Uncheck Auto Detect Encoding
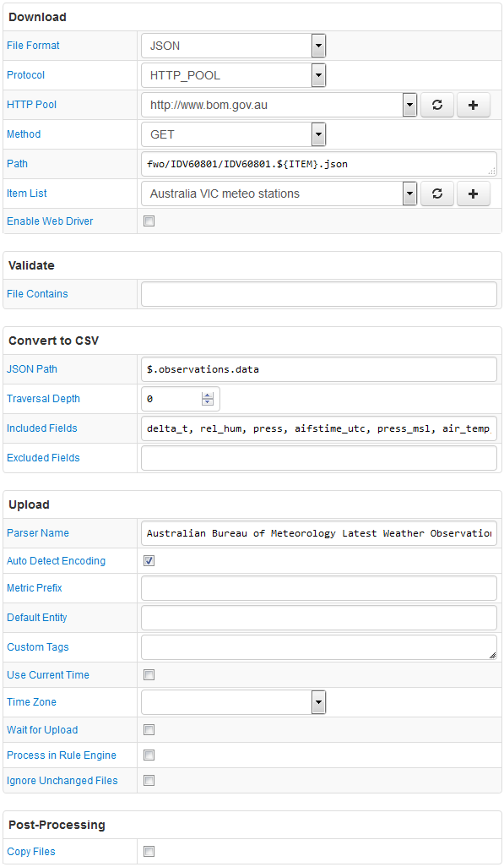The height and width of the screenshot is (867, 504). coord(149,560)
